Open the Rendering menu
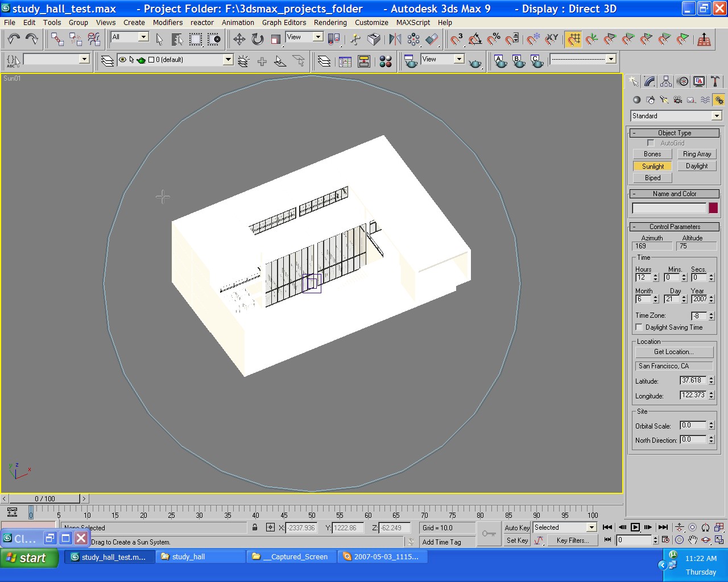Screen dimensions: 728x582 pyautogui.click(x=330, y=22)
